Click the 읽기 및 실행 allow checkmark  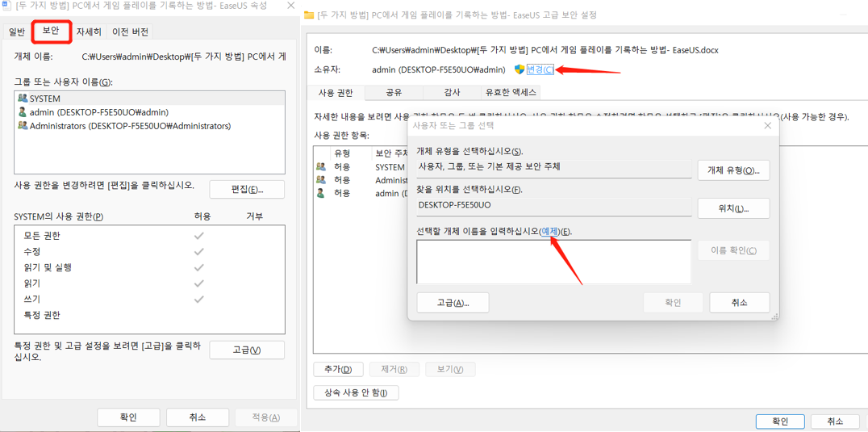point(199,267)
